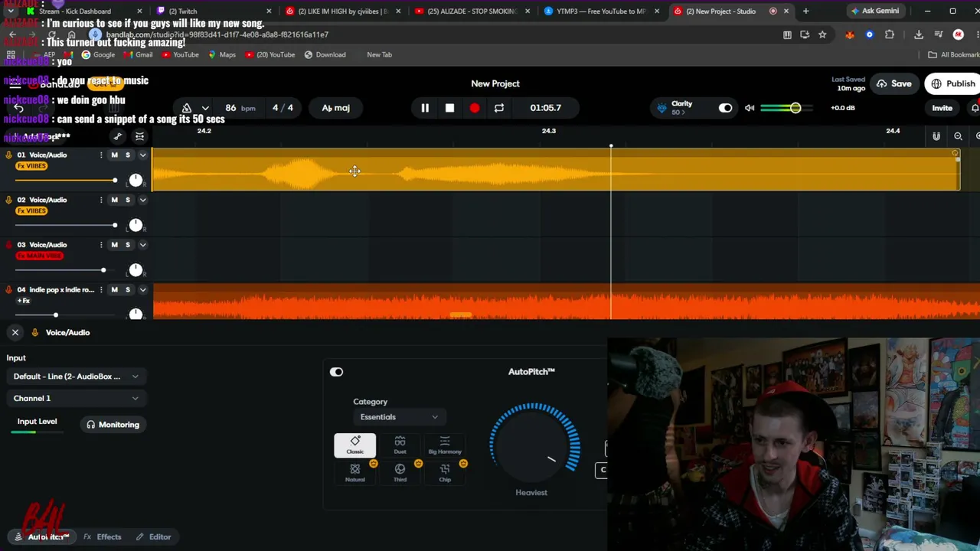The height and width of the screenshot is (551, 980).
Task: Open the Default - Line input device dropdown
Action: tap(76, 377)
